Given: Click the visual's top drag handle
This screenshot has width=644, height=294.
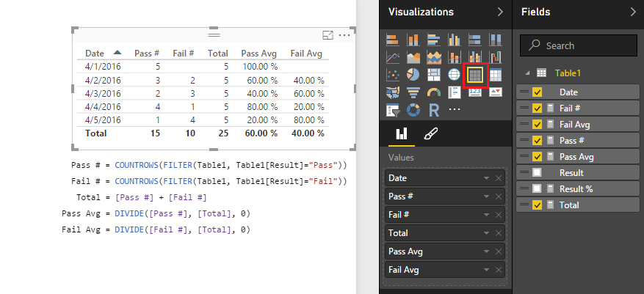Looking at the screenshot, I should pos(214,35).
